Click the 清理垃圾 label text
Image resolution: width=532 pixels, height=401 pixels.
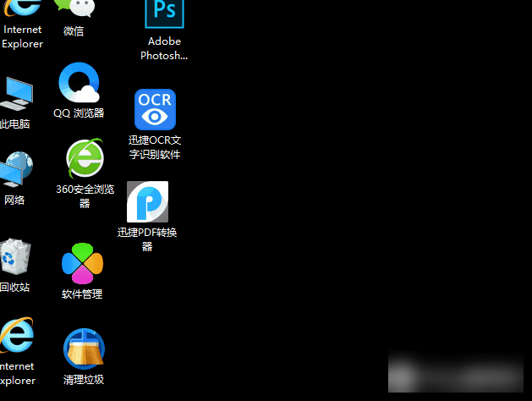pyautogui.click(x=84, y=379)
